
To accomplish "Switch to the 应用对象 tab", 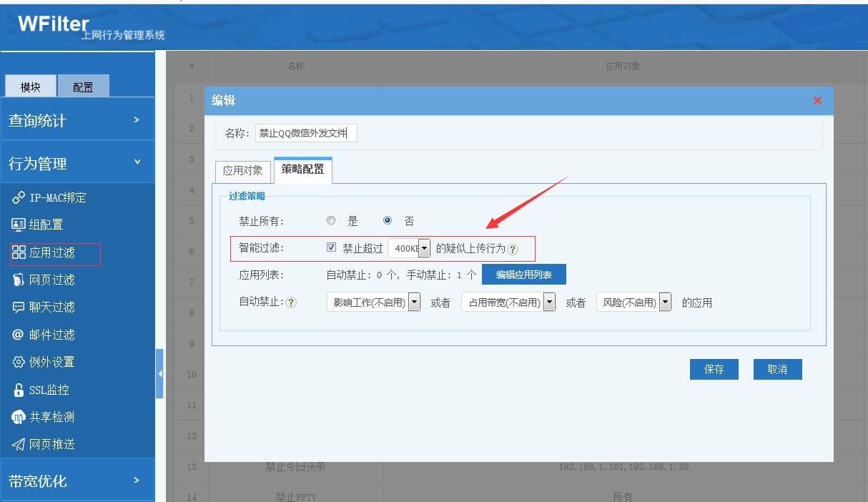I will point(243,171).
